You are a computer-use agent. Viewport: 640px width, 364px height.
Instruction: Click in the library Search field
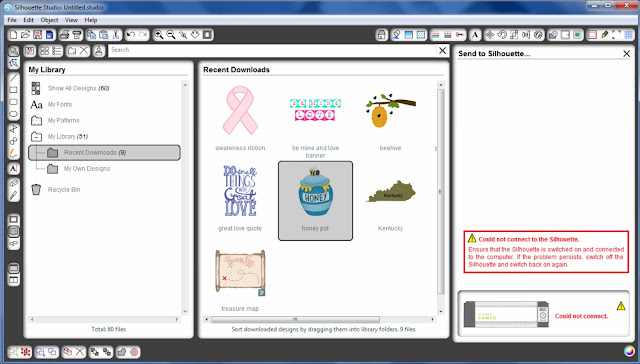(272, 50)
